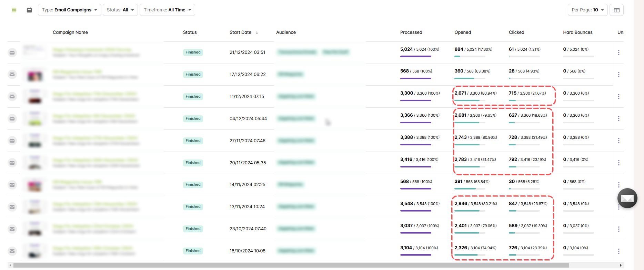Click the Start Date sort arrow
Screen dimensions: 644x270
tap(257, 32)
